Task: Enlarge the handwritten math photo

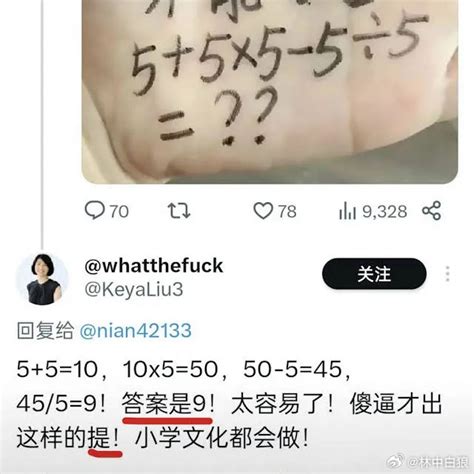Action: 270,92
